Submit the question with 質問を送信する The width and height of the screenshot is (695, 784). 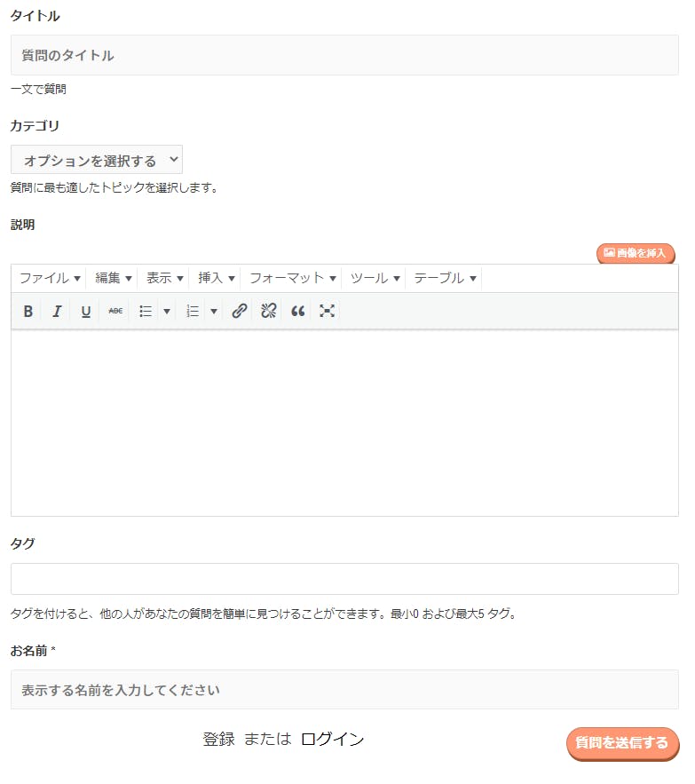coord(622,743)
